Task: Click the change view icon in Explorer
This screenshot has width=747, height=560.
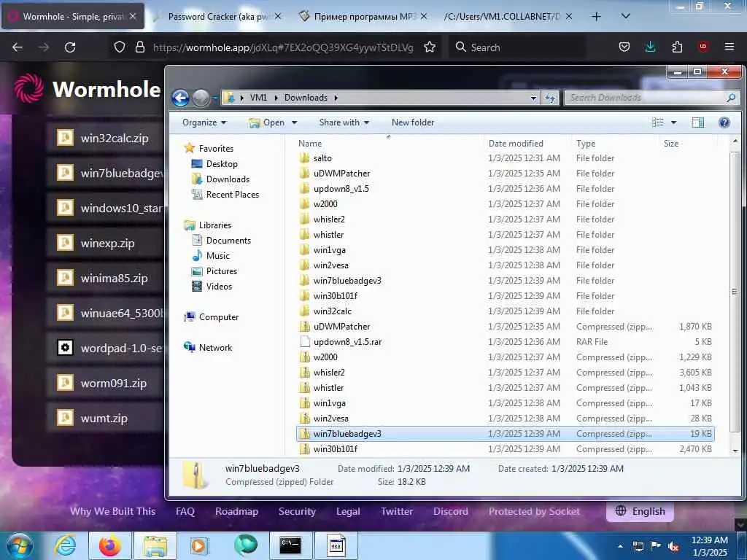Action: pos(658,122)
